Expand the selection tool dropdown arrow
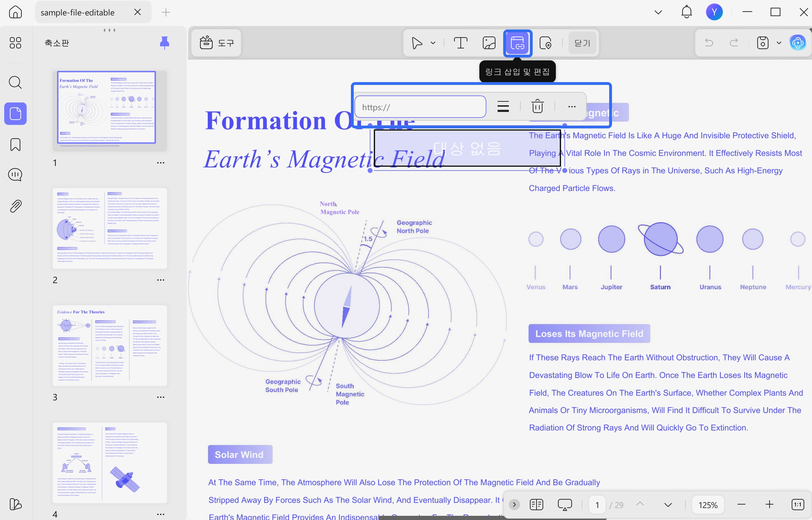This screenshot has width=812, height=520. (x=433, y=43)
